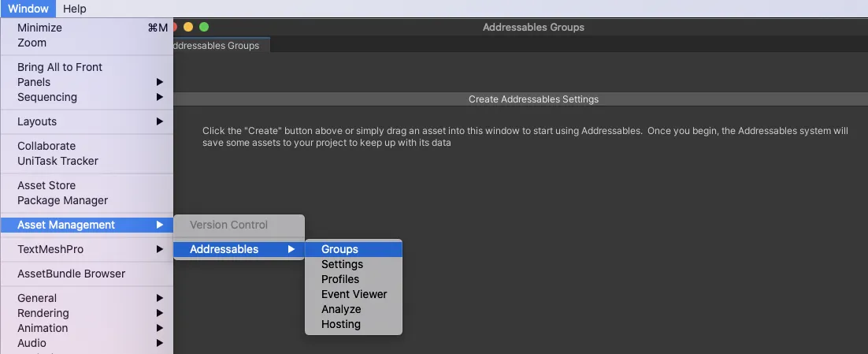Open the Help menu in the menu bar
Screen dimensions: 868x354
pos(75,9)
